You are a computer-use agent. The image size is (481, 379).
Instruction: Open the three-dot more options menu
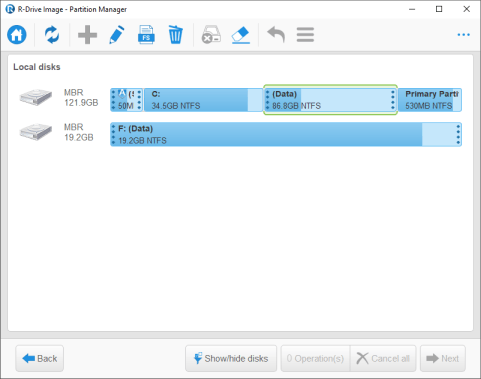click(x=464, y=35)
